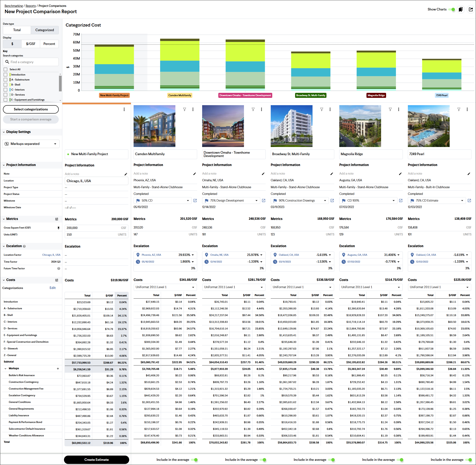The image size is (476, 465).
Task: Open the Reports breadcrumb link
Action: 31,6
